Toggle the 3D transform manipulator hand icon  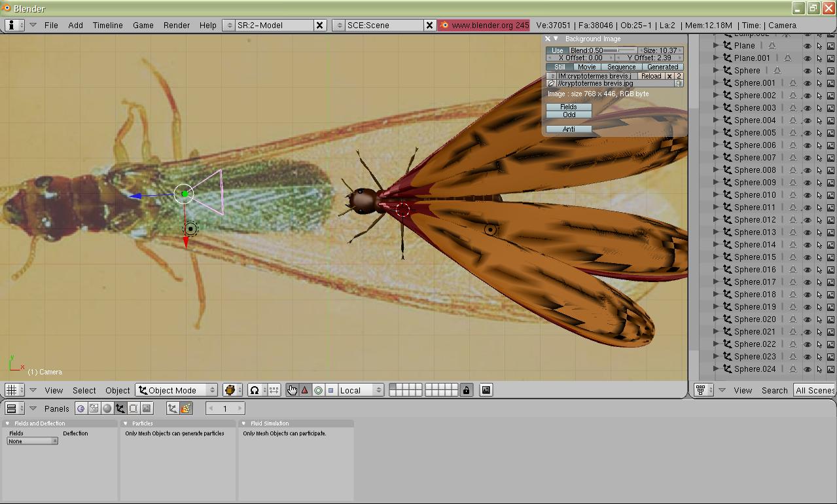[292, 390]
